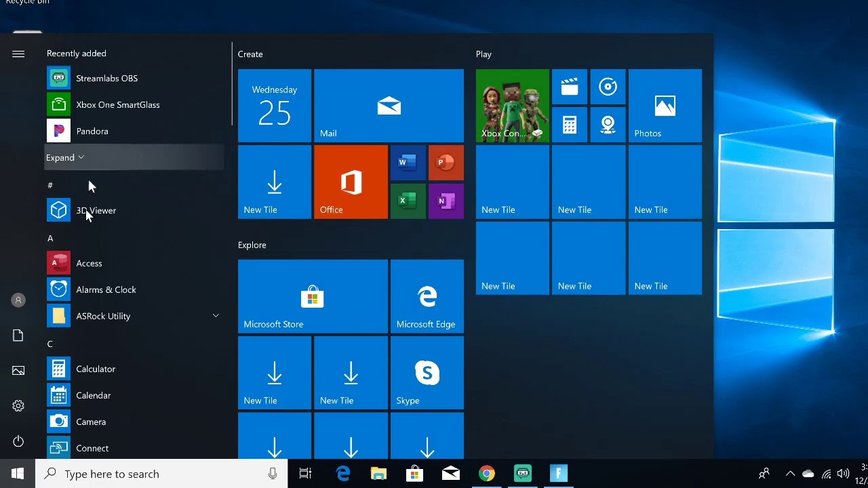The height and width of the screenshot is (488, 868).
Task: Open the Connect app
Action: tap(134, 448)
